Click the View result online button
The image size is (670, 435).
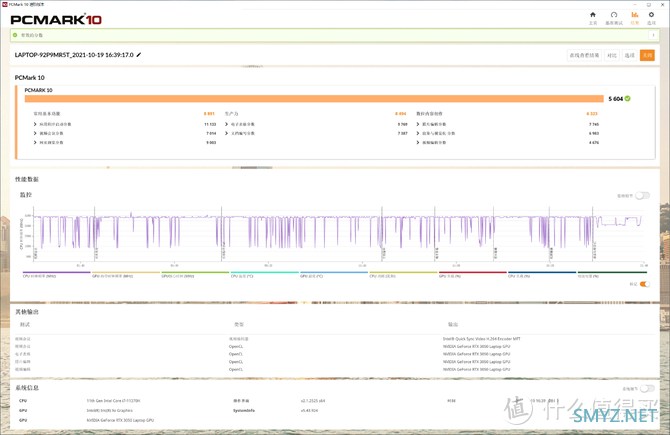pyautogui.click(x=584, y=55)
